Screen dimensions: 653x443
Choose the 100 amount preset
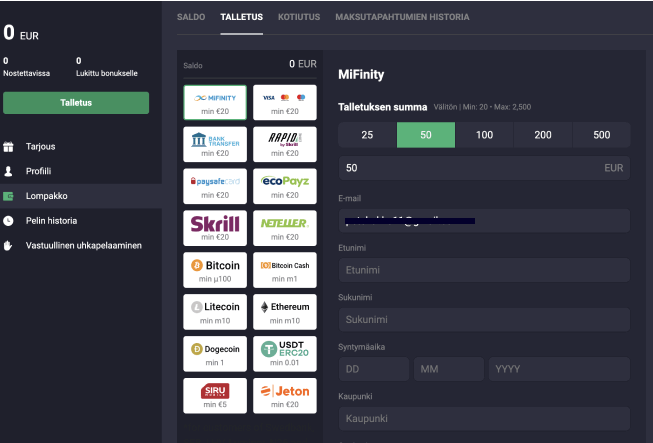[484, 135]
